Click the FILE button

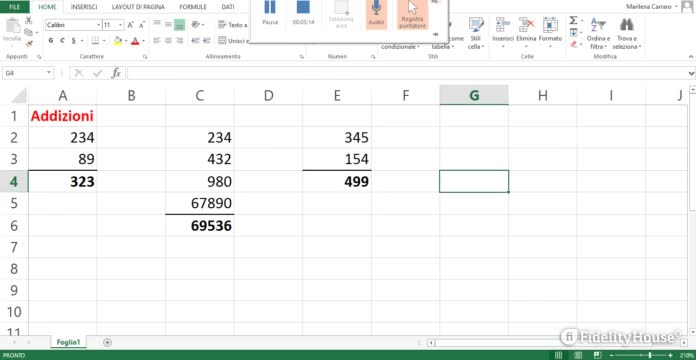(x=15, y=7)
